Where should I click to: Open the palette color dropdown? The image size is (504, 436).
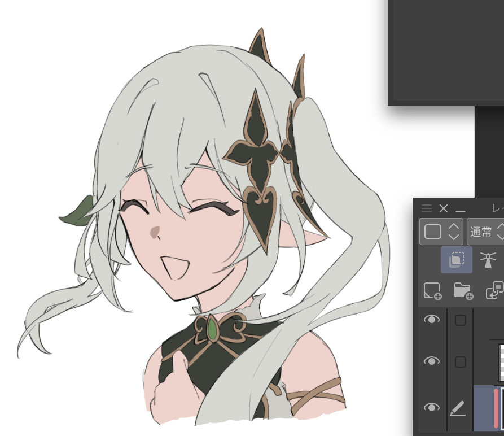pyautogui.click(x=441, y=232)
